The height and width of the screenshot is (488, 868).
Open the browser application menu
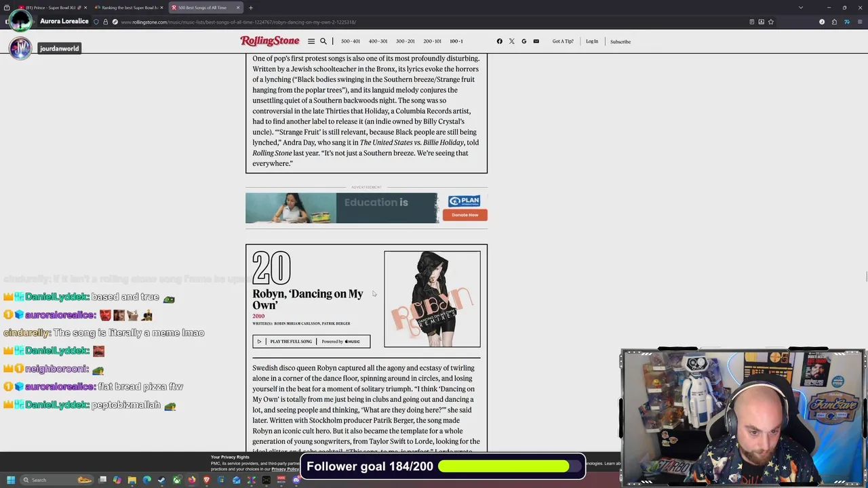(860, 22)
